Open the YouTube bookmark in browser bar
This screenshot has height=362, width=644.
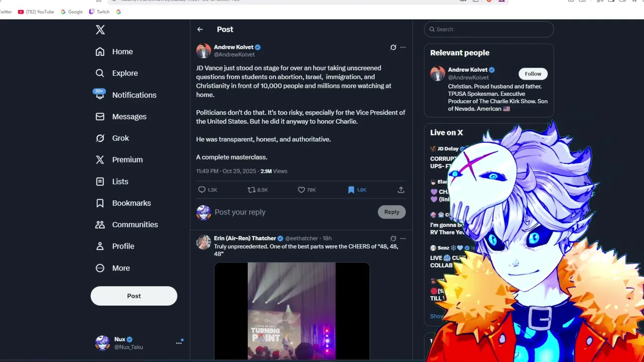36,12
